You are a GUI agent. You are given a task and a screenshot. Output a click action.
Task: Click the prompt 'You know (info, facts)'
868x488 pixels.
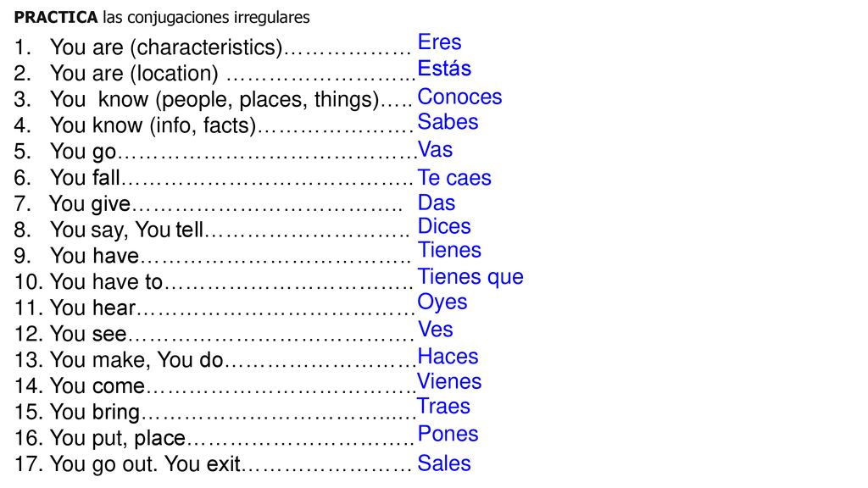153,125
